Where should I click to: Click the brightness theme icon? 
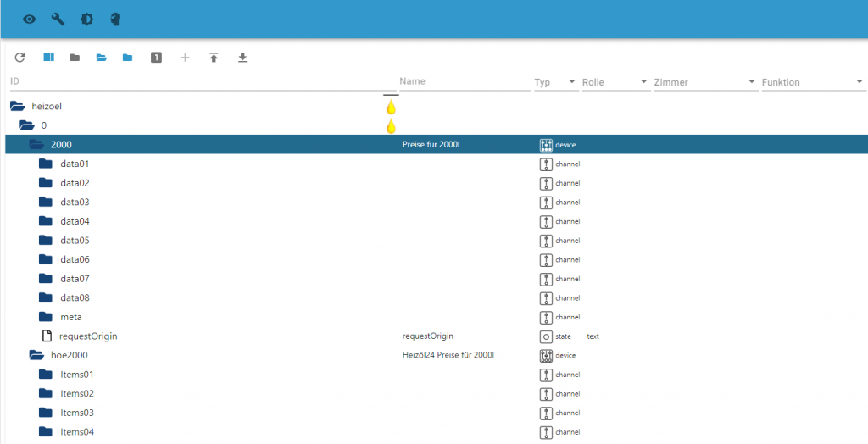click(86, 19)
